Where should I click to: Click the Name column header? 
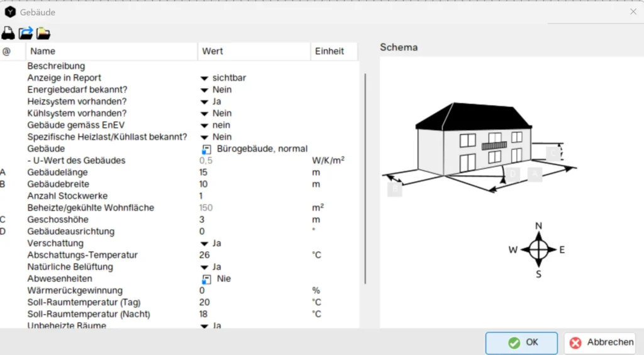coord(43,51)
